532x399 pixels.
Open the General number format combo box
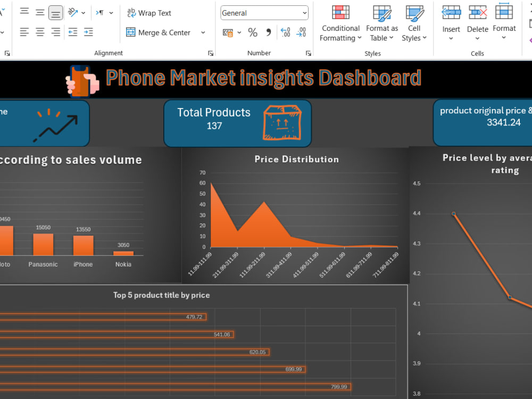(264, 13)
